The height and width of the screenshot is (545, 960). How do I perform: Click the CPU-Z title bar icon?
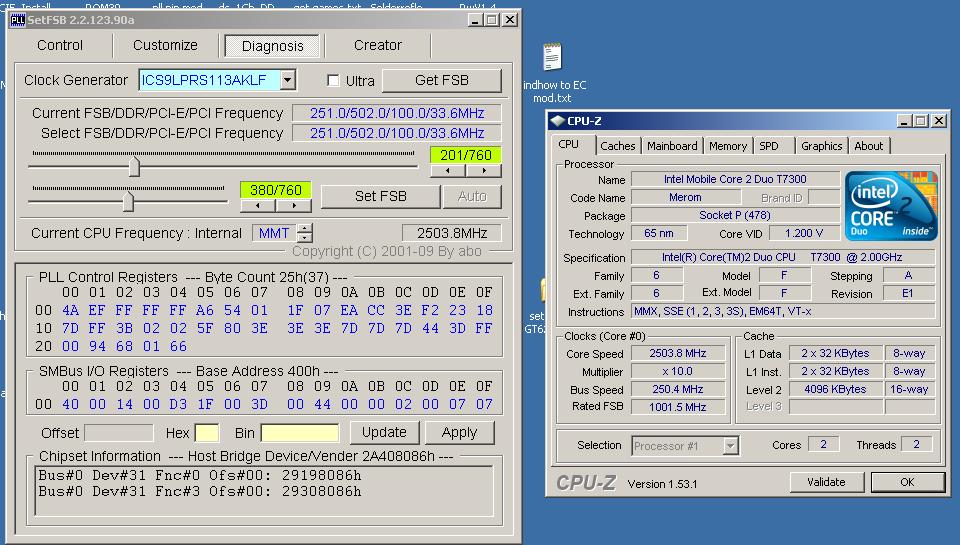[x=557, y=121]
